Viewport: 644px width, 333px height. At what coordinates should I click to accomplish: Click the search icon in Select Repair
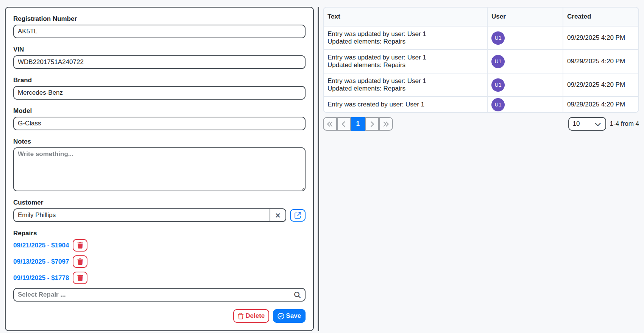(297, 295)
